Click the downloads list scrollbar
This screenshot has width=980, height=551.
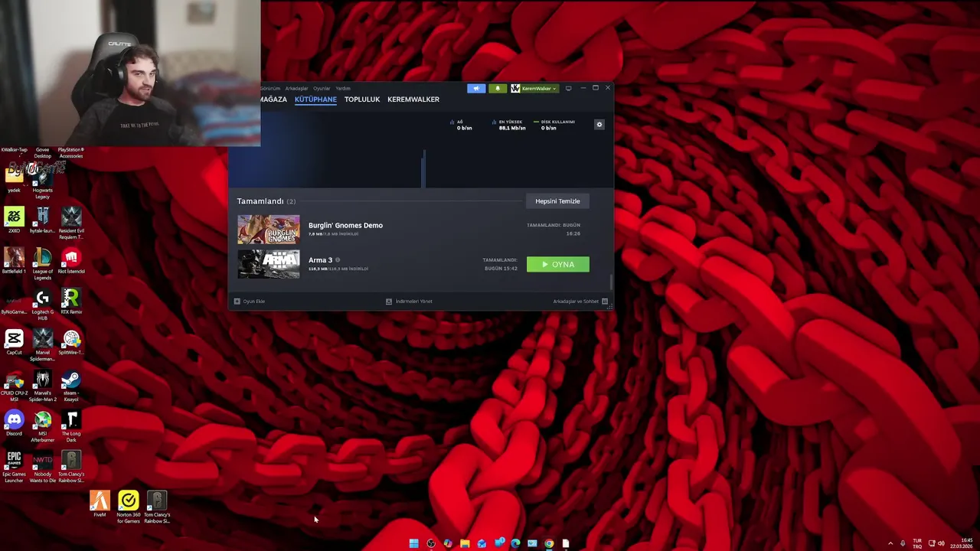tap(610, 282)
